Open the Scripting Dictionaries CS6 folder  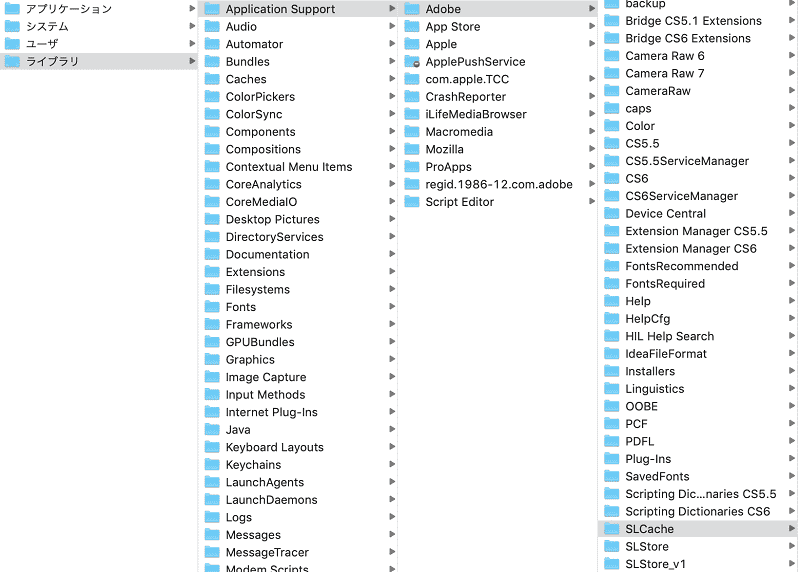tap(698, 511)
